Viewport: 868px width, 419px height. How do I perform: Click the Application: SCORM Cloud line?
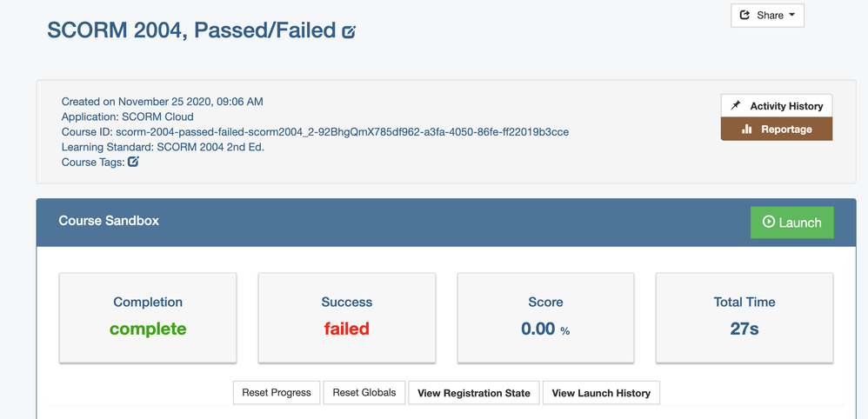[x=127, y=116]
